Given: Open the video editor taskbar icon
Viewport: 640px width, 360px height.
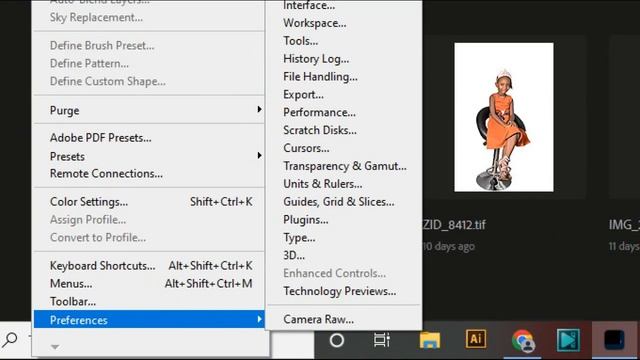Looking at the screenshot, I should pyautogui.click(x=568, y=340).
